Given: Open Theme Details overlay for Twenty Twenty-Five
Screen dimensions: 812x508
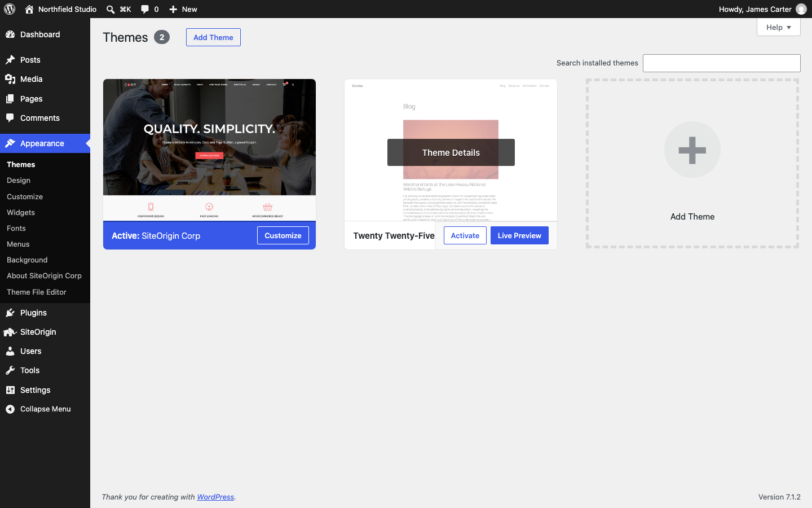Looking at the screenshot, I should point(451,152).
